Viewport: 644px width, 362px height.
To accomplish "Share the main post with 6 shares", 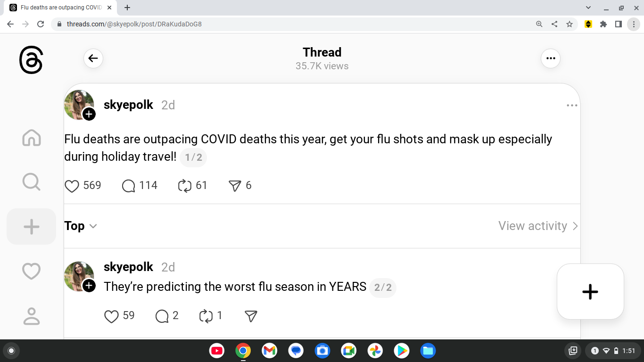I will [x=235, y=186].
